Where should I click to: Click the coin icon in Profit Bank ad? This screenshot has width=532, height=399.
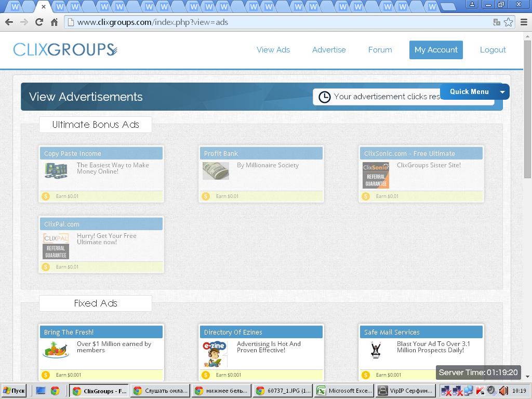206,196
